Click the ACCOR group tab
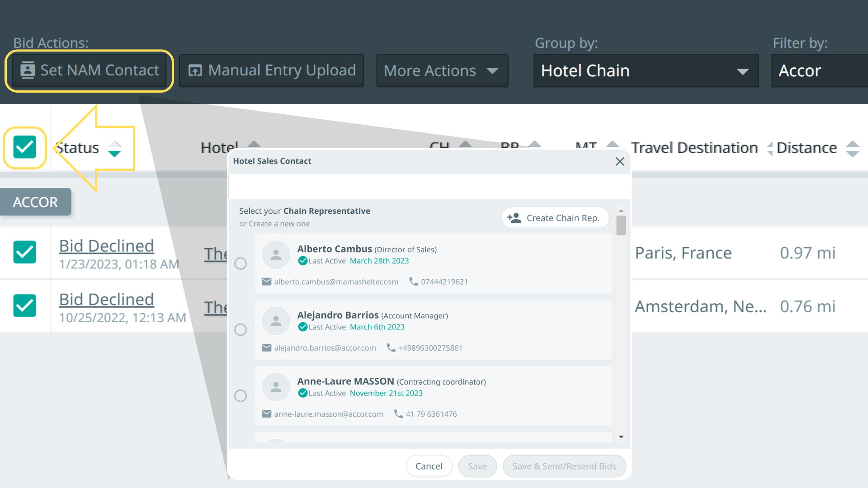868x488 pixels. (x=35, y=202)
